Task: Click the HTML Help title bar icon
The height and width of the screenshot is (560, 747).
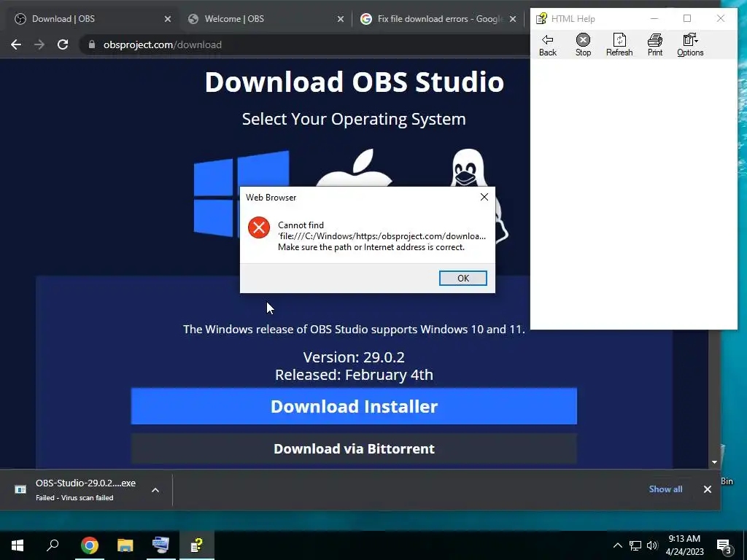Action: 541,18
